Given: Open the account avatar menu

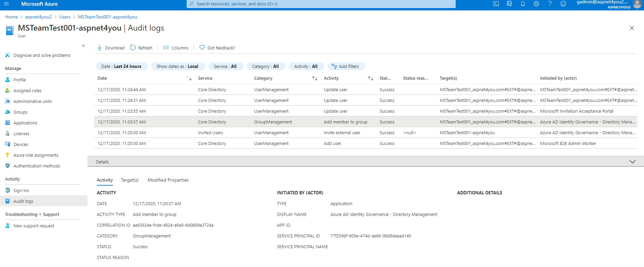Looking at the screenshot, I should tap(637, 4).
